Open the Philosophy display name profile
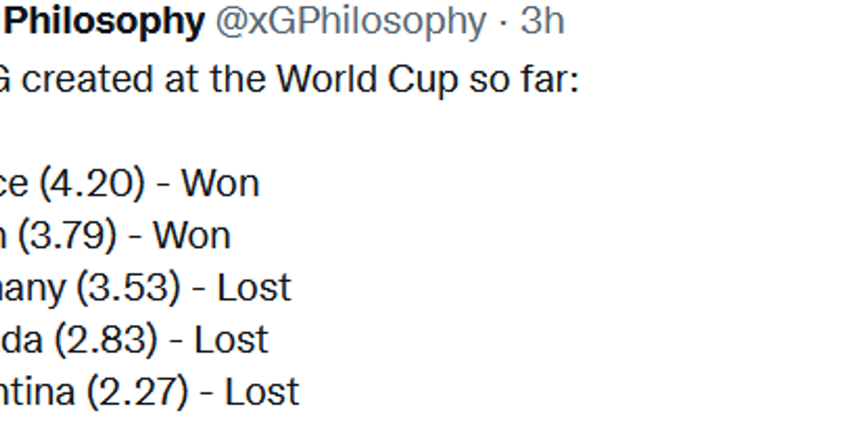Screen dimensions: 868x434 pos(103,23)
